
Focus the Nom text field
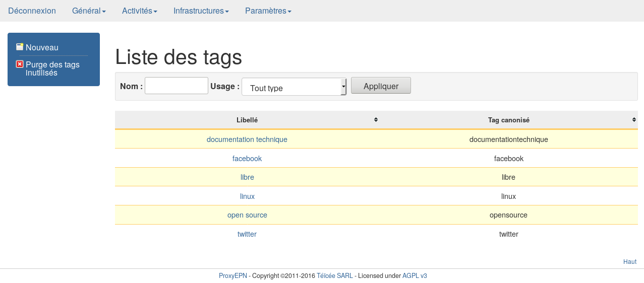[177, 86]
